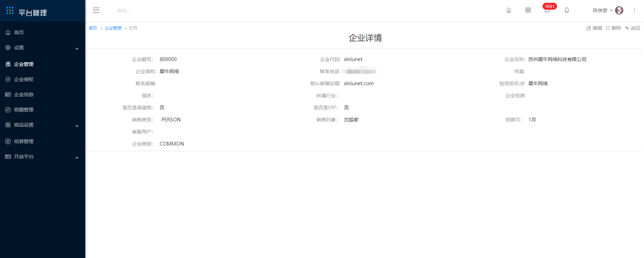Click the email suffix xiniunet.com

(x=359, y=83)
